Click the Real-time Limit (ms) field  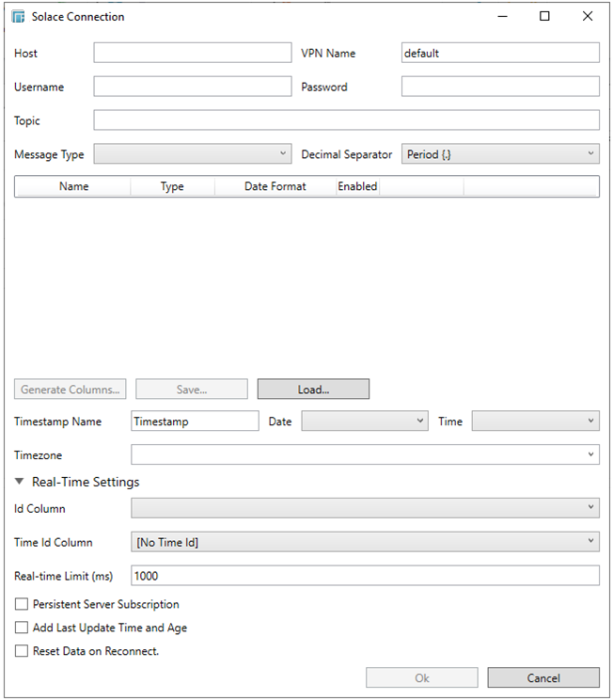coord(365,576)
